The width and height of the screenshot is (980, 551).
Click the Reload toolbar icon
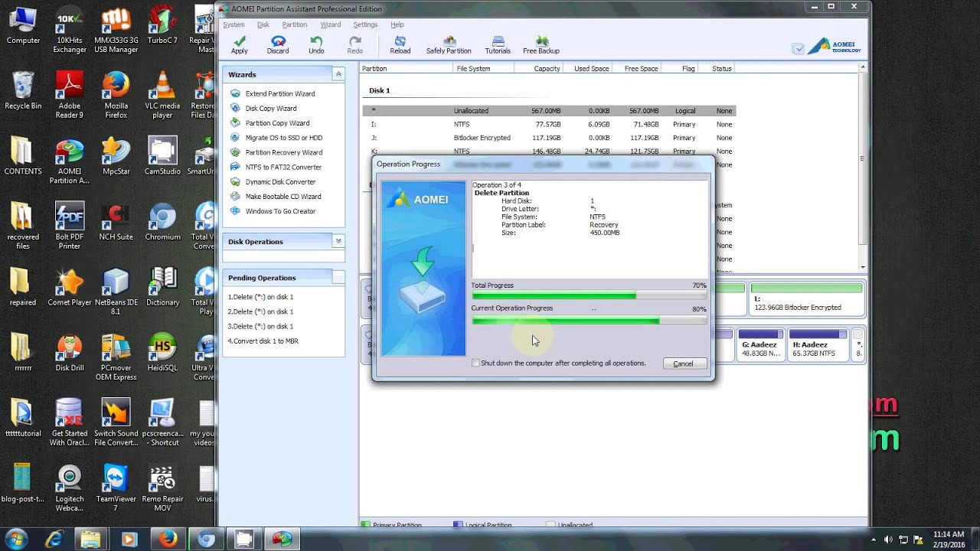click(400, 44)
